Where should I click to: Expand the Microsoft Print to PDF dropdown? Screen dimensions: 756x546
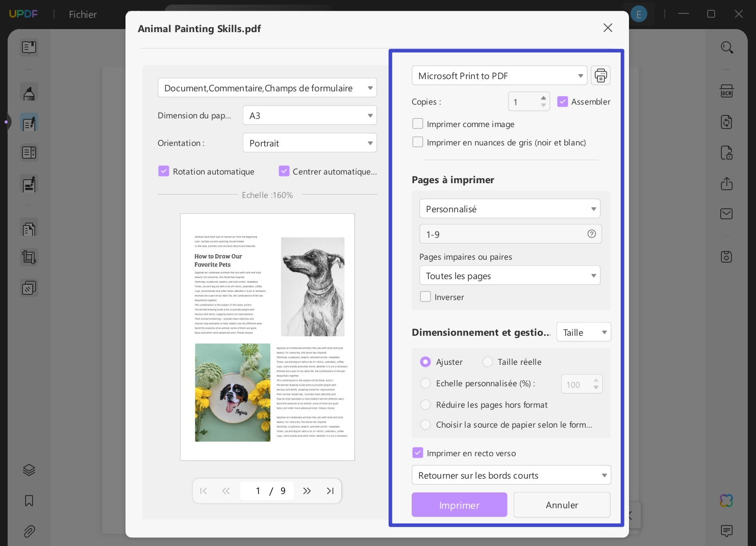499,76
